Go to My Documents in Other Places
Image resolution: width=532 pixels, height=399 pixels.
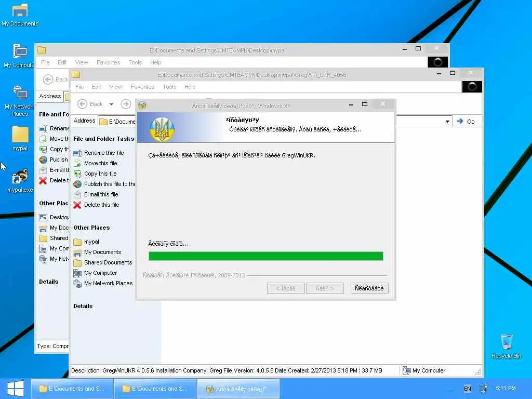(x=102, y=252)
